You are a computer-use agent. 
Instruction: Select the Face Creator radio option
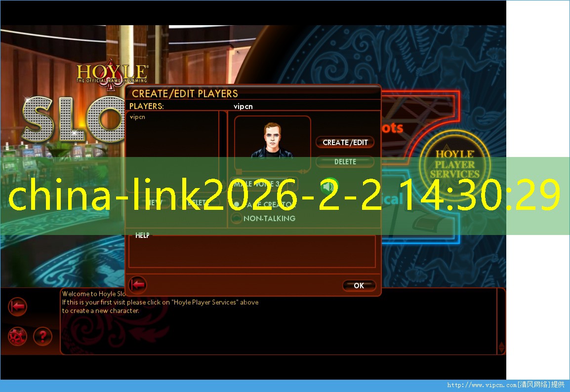pyautogui.click(x=237, y=204)
